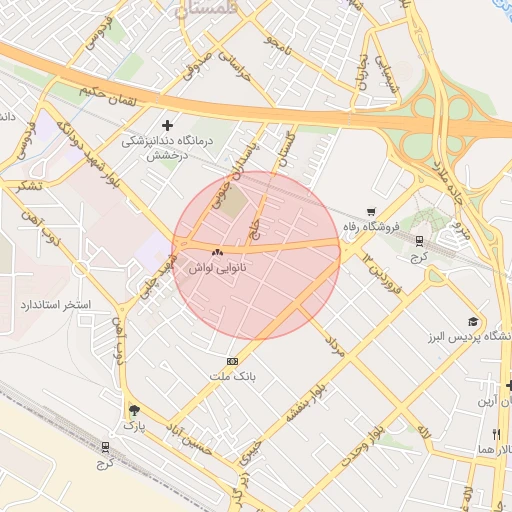
Task: Select the bakery icon for نانوایی لواش
Action: tap(217, 253)
